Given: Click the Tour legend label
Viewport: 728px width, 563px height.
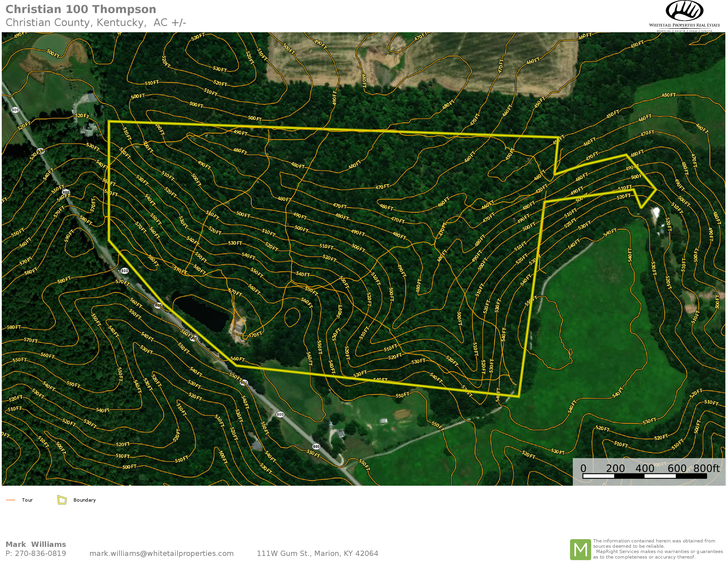Looking at the screenshot, I should pos(27,500).
